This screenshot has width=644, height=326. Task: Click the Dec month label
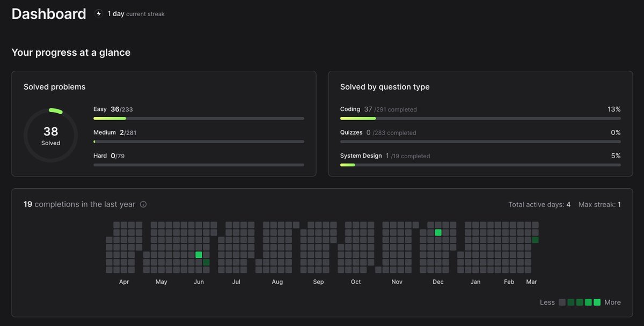click(x=438, y=282)
